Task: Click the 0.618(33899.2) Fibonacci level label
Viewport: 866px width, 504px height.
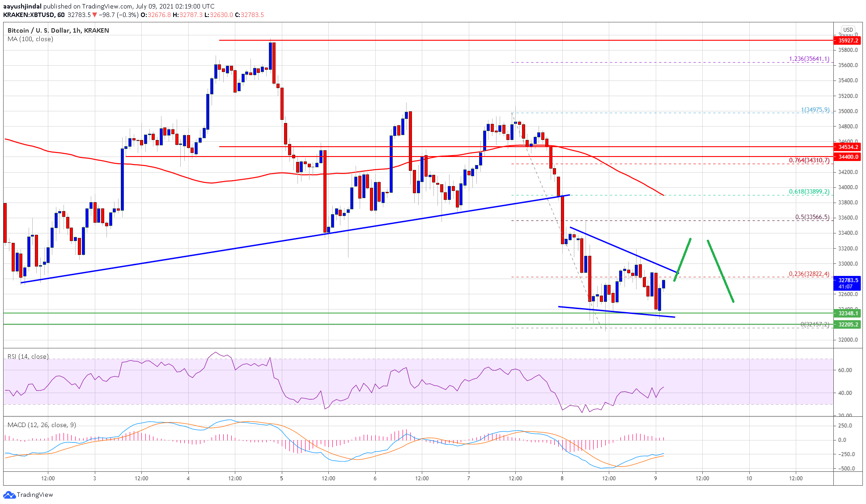Action: pyautogui.click(x=809, y=191)
